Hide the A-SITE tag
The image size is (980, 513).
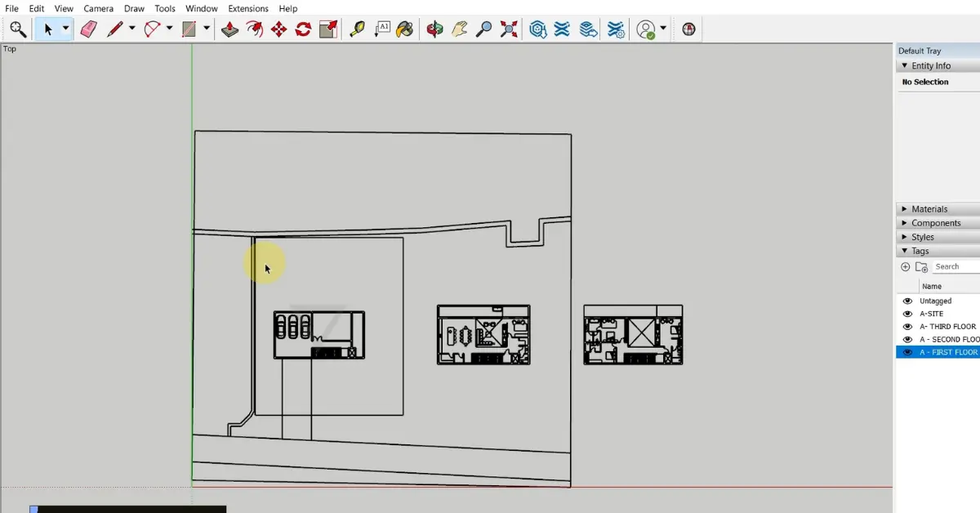coord(907,313)
